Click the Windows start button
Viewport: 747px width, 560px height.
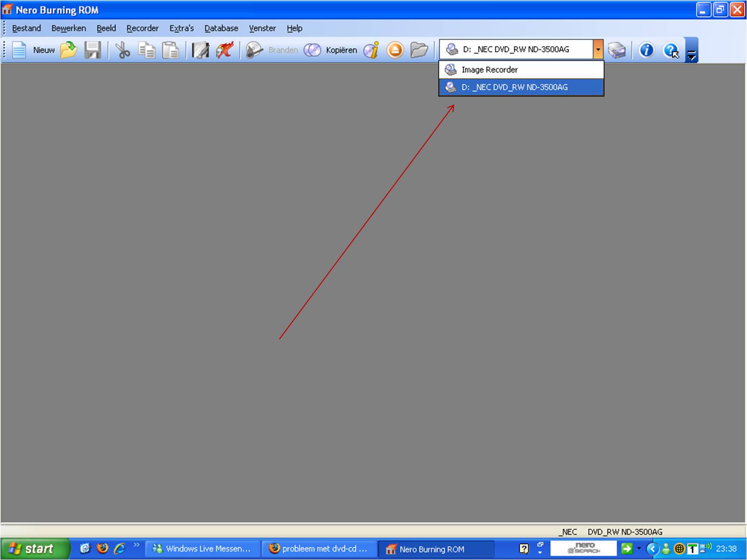35,549
